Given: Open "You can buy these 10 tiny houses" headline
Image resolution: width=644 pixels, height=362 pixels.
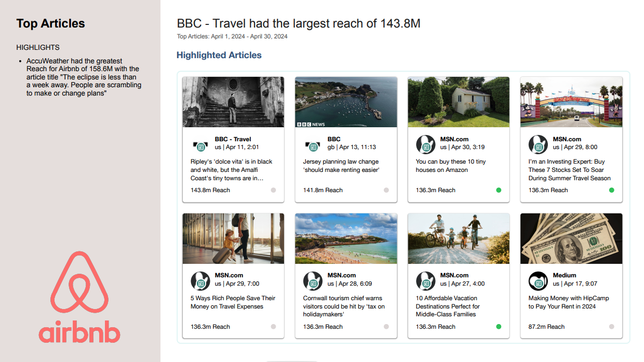Looking at the screenshot, I should point(450,166).
